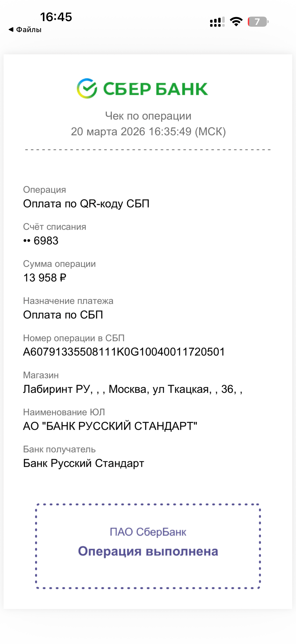
Task: Select the amount 13 958 ₽
Action: [44, 278]
